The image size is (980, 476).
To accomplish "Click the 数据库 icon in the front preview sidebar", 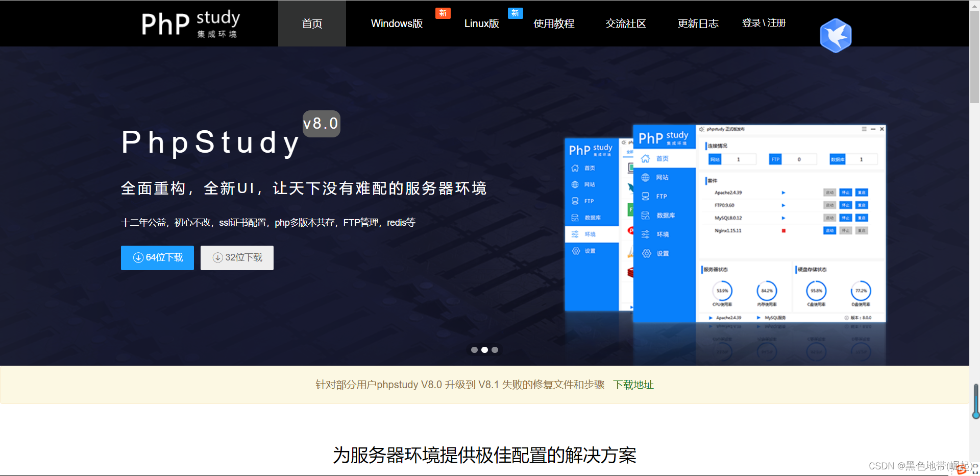I will (645, 215).
